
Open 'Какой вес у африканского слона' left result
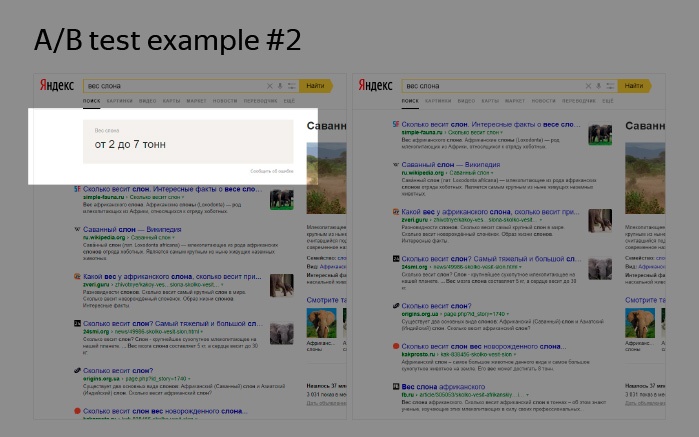[173, 276]
